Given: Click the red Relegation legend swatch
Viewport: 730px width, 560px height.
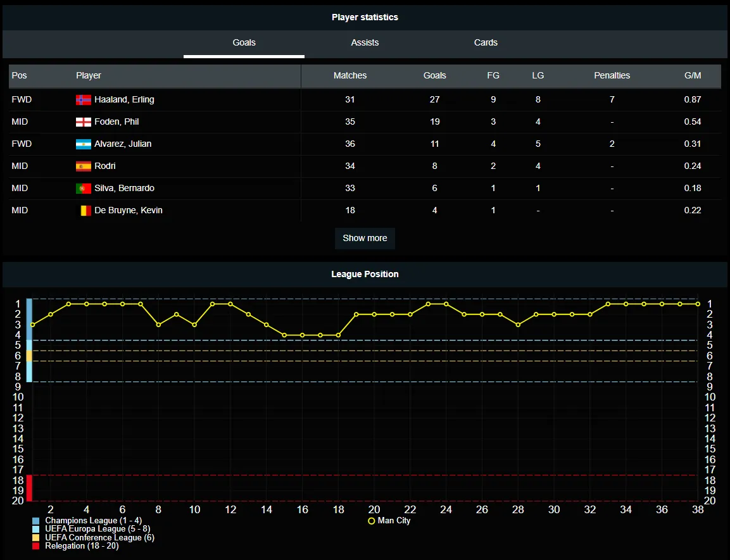Looking at the screenshot, I should [x=36, y=545].
